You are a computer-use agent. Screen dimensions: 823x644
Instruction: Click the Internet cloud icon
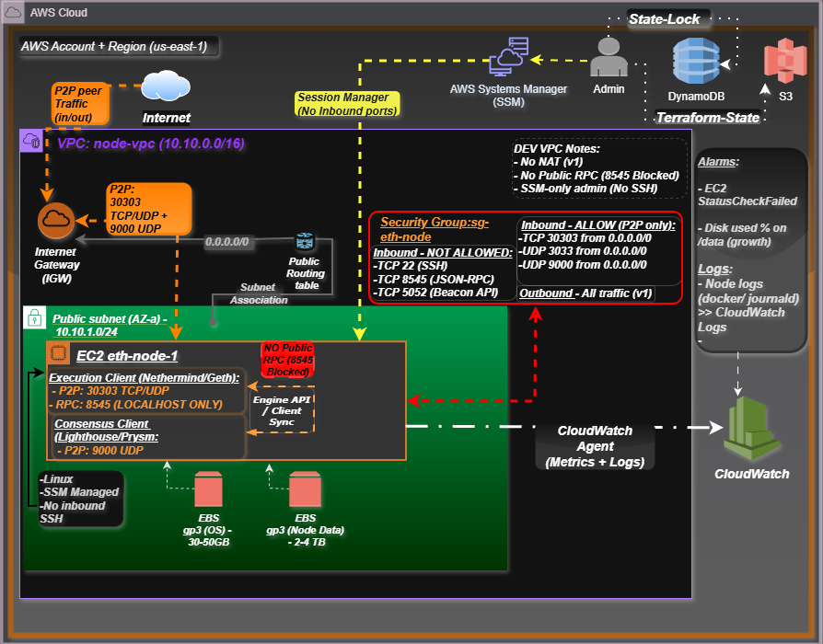tap(167, 89)
